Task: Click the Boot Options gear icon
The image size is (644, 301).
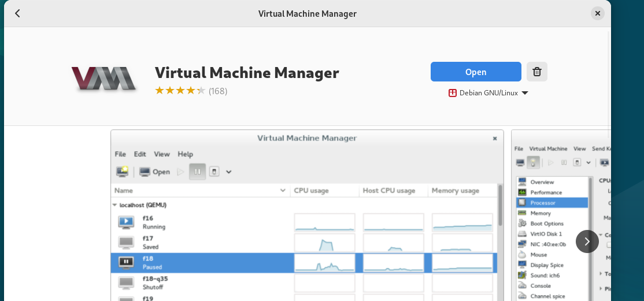Action: tap(522, 224)
